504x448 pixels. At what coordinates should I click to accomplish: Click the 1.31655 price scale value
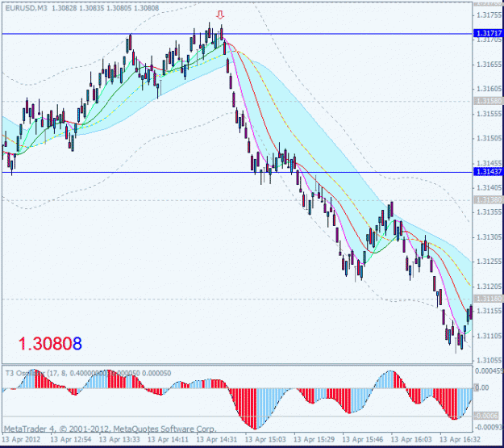coord(489,65)
